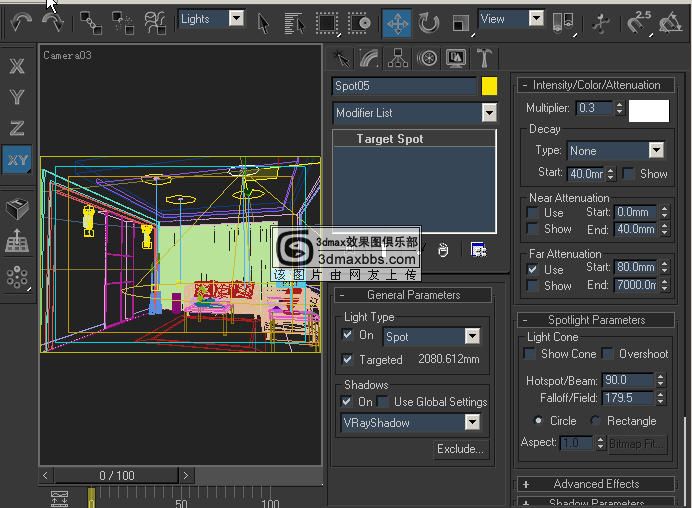The height and width of the screenshot is (508, 692).
Task: Toggle the 2.5 Snaps magnet icon
Action: tap(639, 22)
